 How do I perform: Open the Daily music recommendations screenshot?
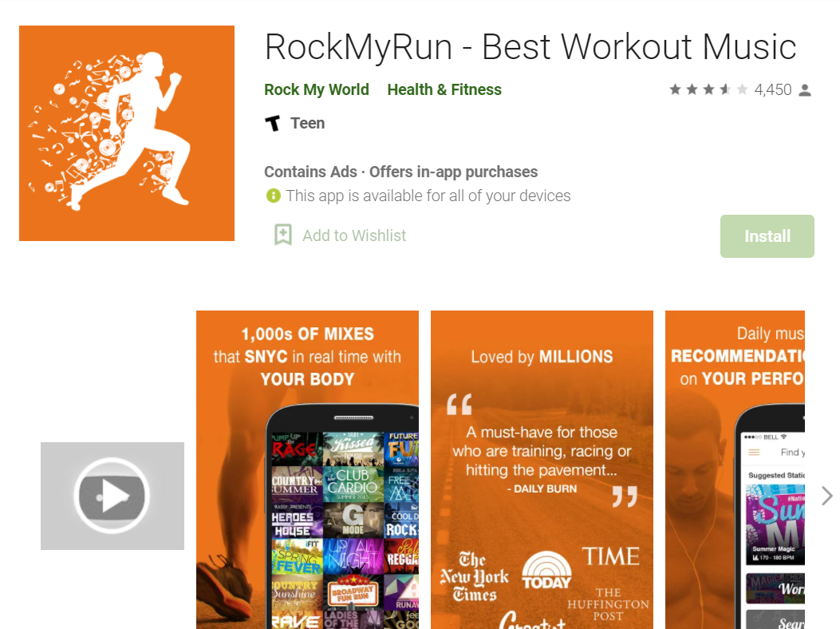pos(735,469)
